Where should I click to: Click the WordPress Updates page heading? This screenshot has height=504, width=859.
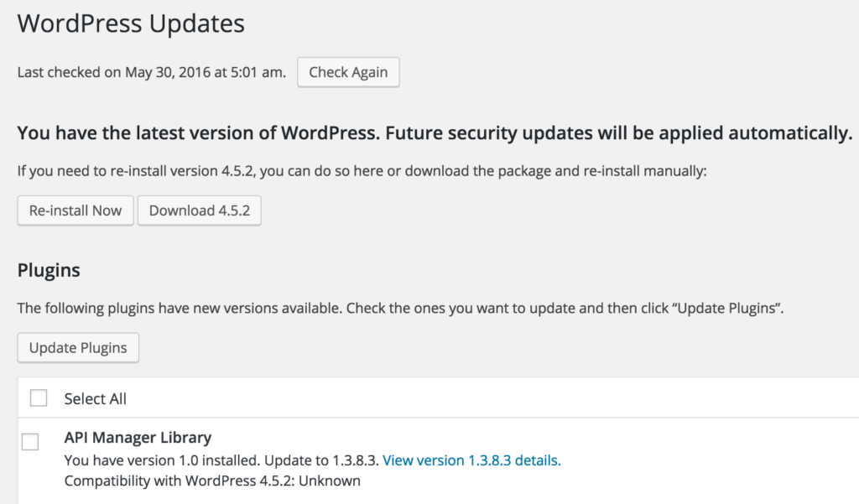pyautogui.click(x=131, y=23)
